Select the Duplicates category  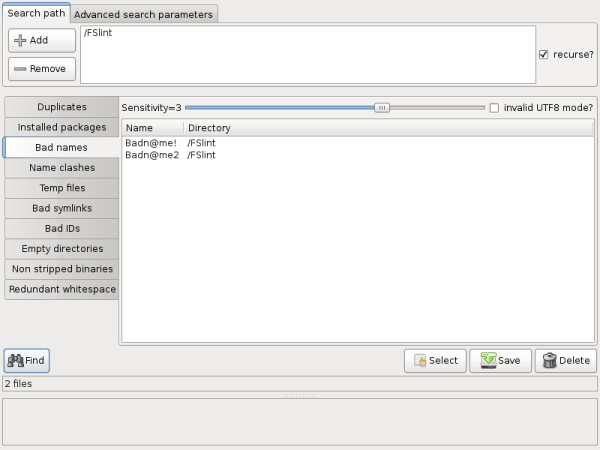click(61, 107)
